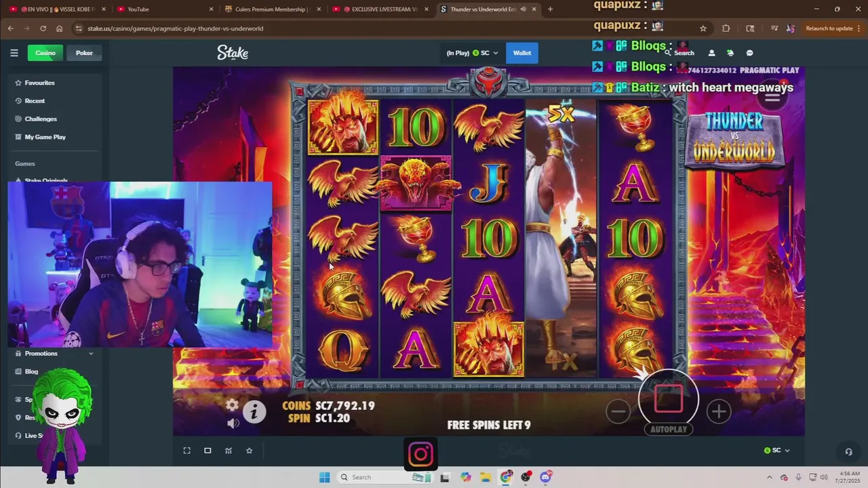The width and height of the screenshot is (868, 488).
Task: Click the Stake logo
Action: (233, 53)
